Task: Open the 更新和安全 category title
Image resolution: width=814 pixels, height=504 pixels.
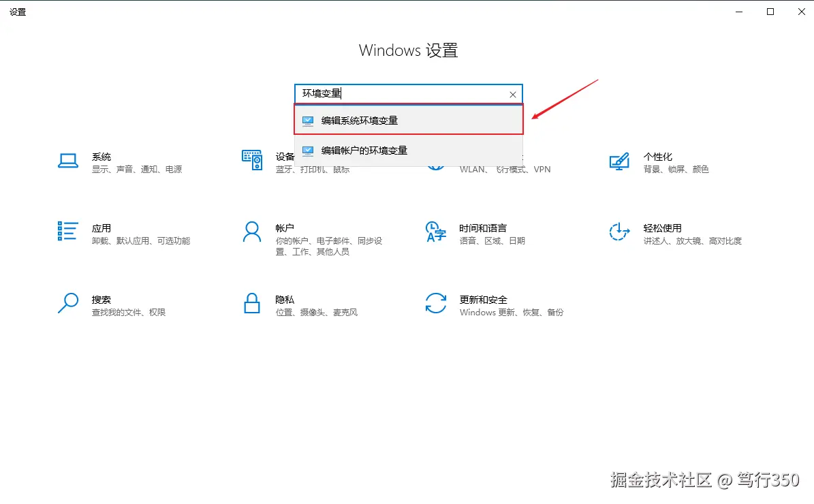Action: (x=483, y=300)
